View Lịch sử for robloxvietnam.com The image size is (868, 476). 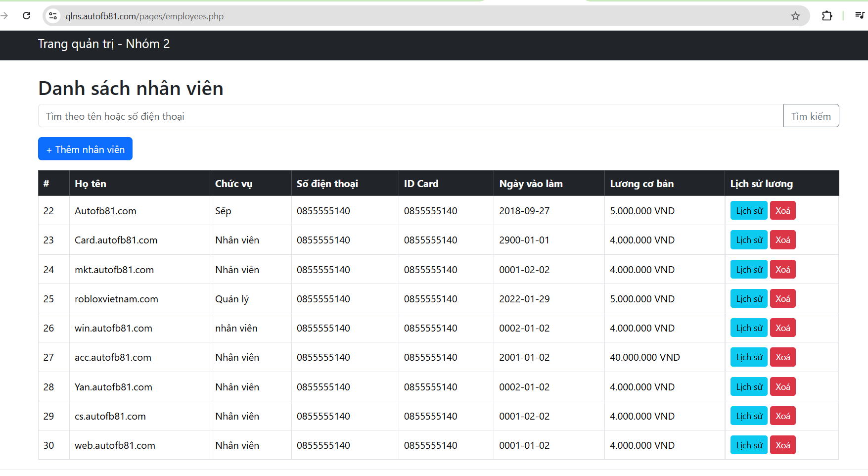point(749,299)
